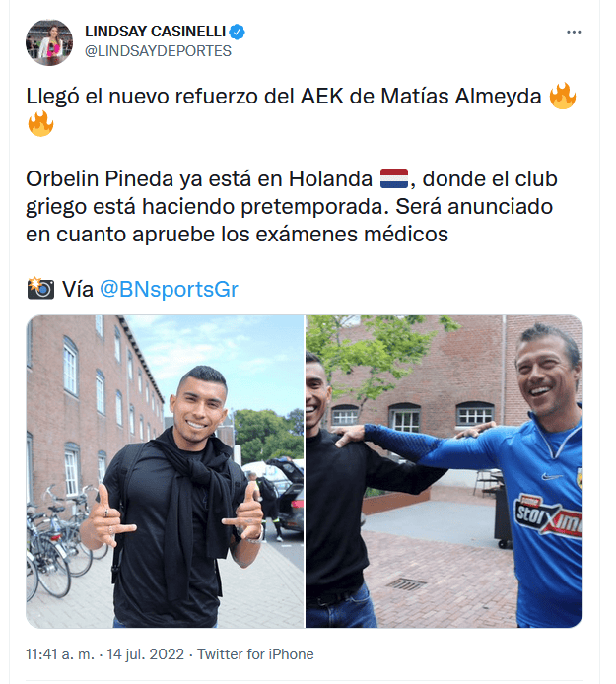The width and height of the screenshot is (616, 684).
Task: Click the fire emoji after Almeyda
Action: pos(563,96)
